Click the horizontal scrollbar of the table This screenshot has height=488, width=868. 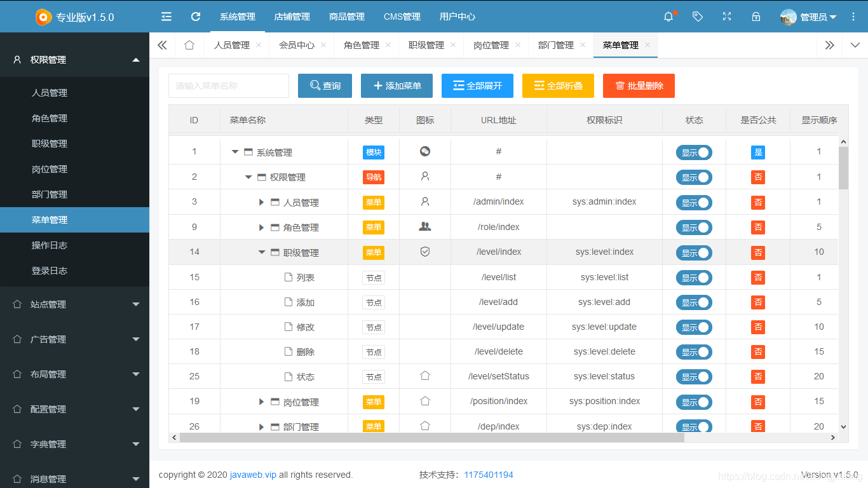432,438
